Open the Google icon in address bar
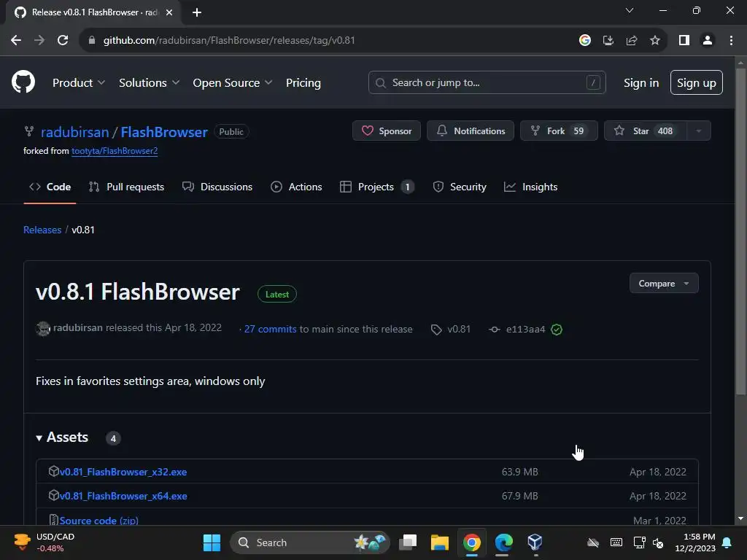This screenshot has width=747, height=560. (584, 41)
